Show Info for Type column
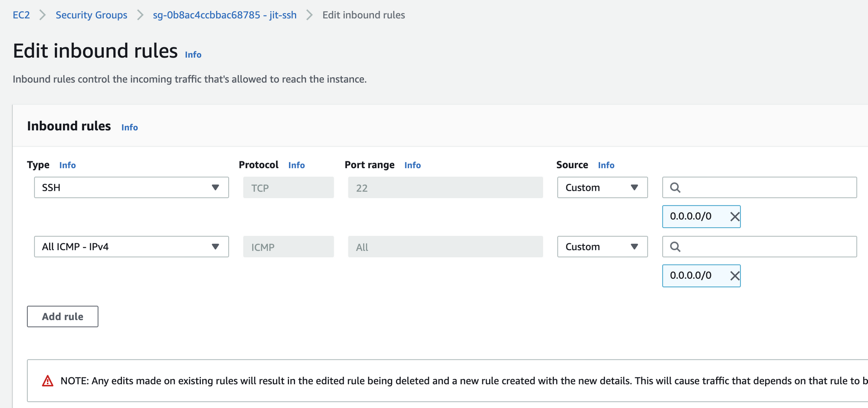This screenshot has width=868, height=408. click(x=67, y=165)
